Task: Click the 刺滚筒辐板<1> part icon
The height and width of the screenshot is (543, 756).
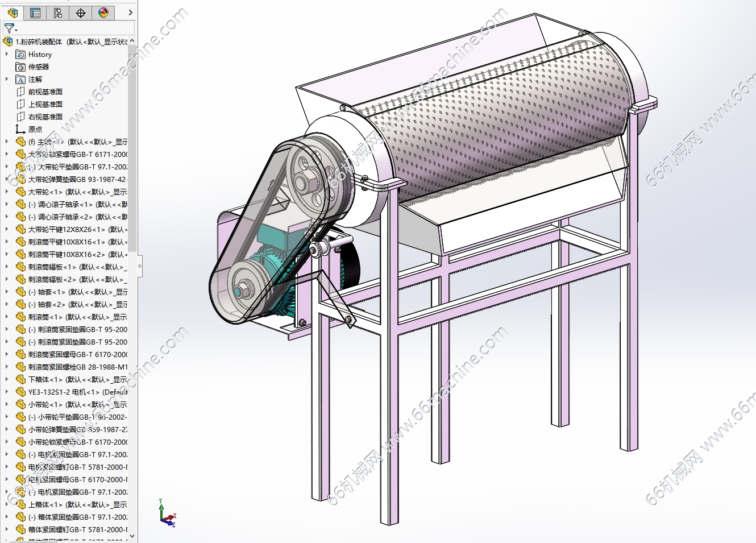Action: pyautogui.click(x=20, y=267)
